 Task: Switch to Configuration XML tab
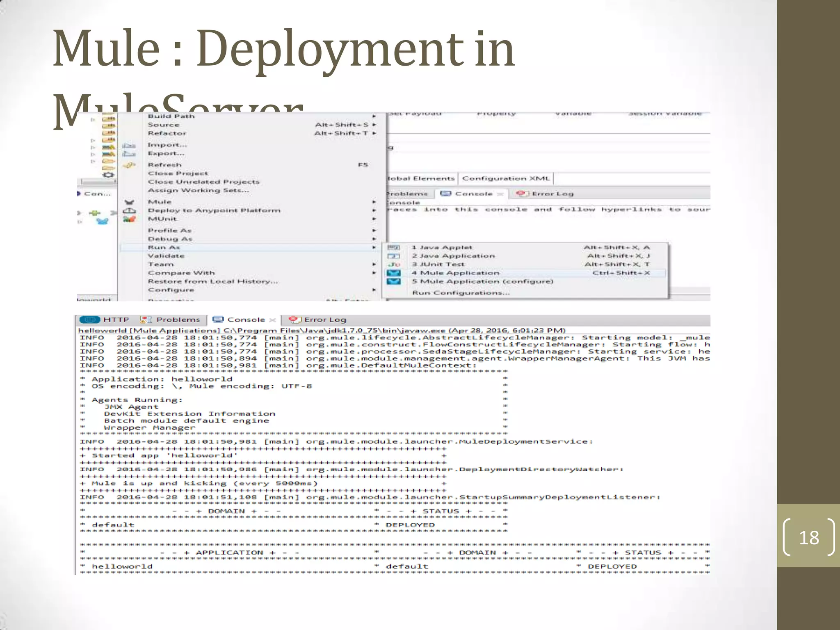click(506, 178)
